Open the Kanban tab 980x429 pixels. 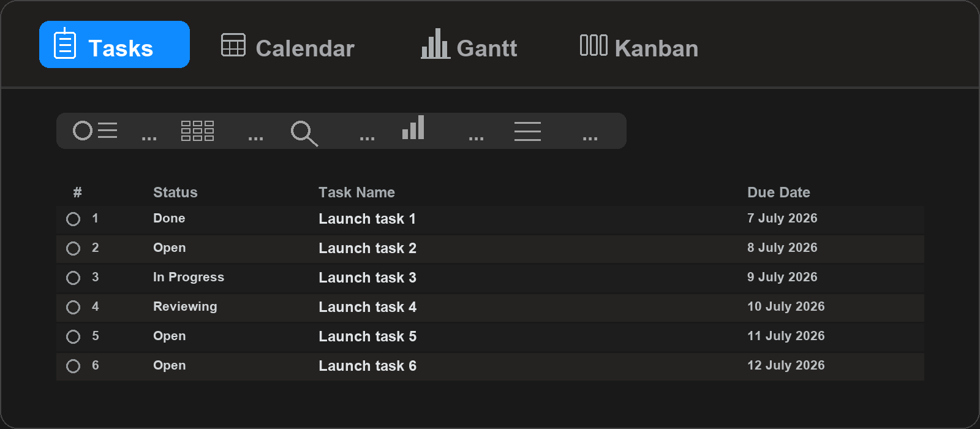tap(639, 47)
